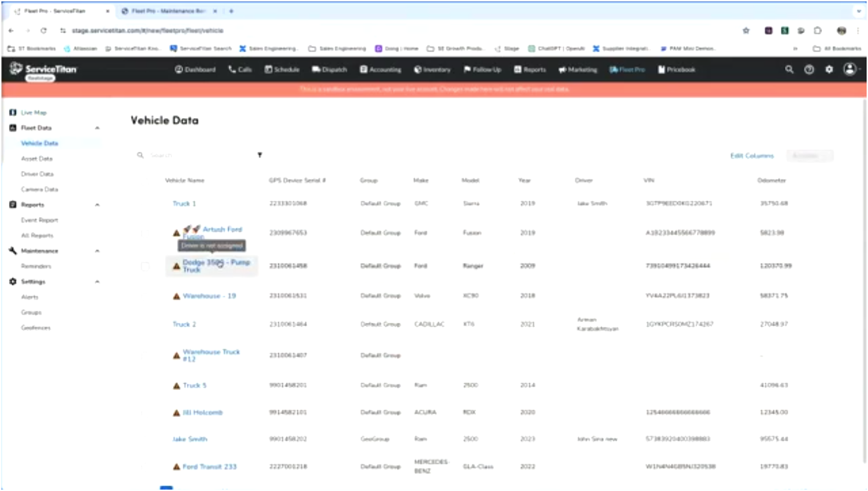
Task: Click odometer value 120370.99
Action: point(776,266)
